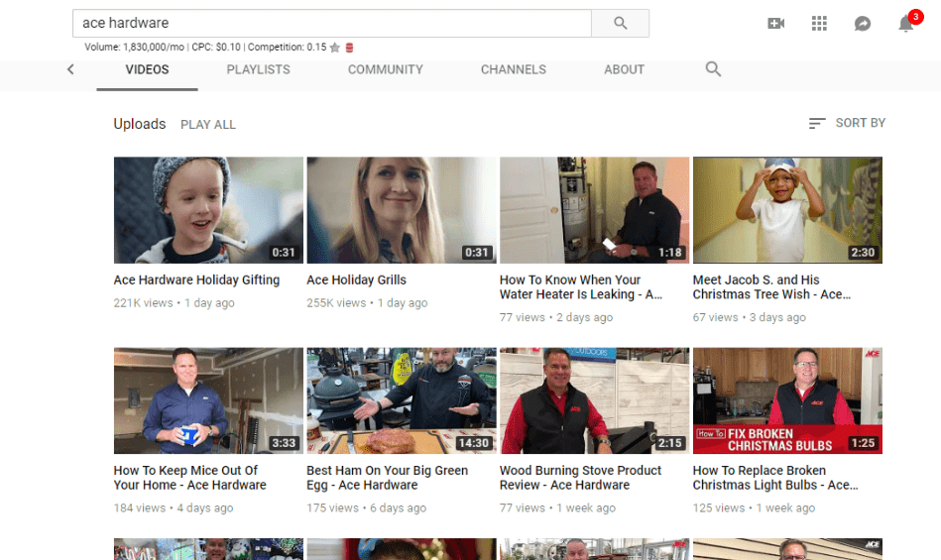Click '77 views • 1 week ago' text
The image size is (941, 560).
point(557,507)
